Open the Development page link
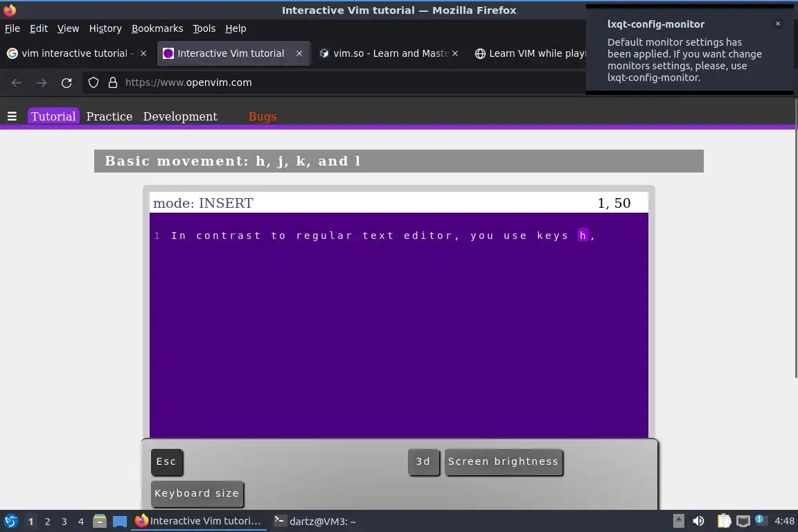Screen dimensions: 798x532 click(180, 116)
